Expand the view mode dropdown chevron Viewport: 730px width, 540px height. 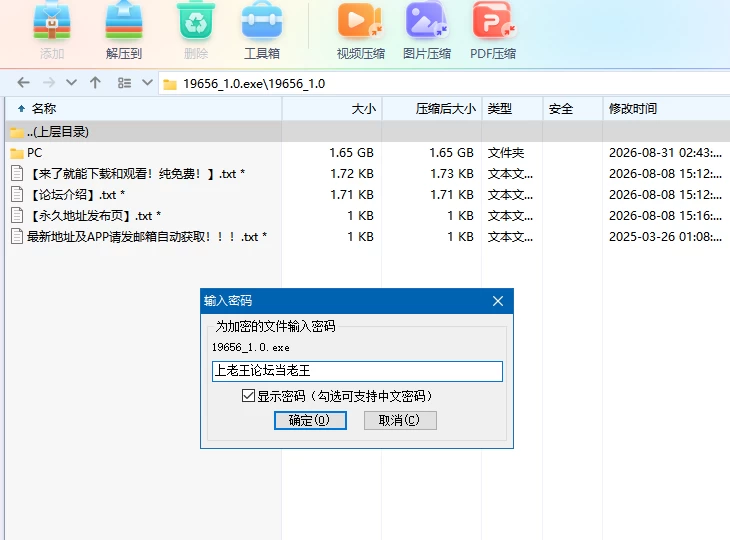pyautogui.click(x=148, y=83)
